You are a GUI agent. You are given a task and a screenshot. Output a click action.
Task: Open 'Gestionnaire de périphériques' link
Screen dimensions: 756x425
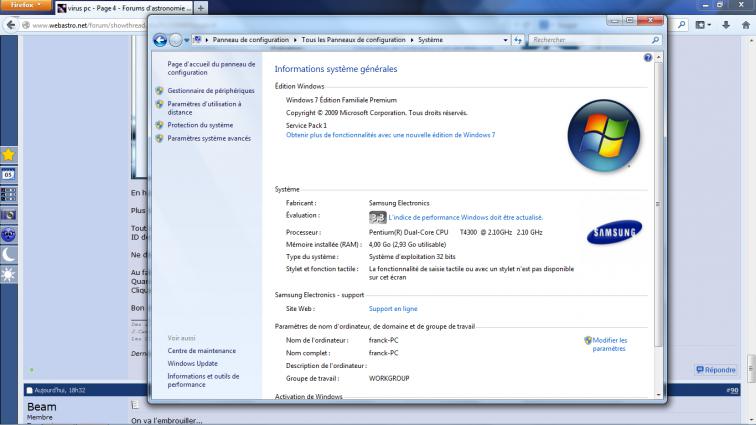pos(211,90)
